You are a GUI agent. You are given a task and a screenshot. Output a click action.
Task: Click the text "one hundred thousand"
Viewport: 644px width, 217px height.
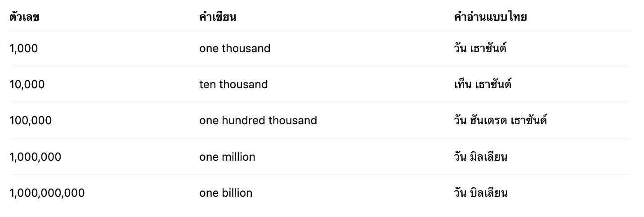click(258, 120)
